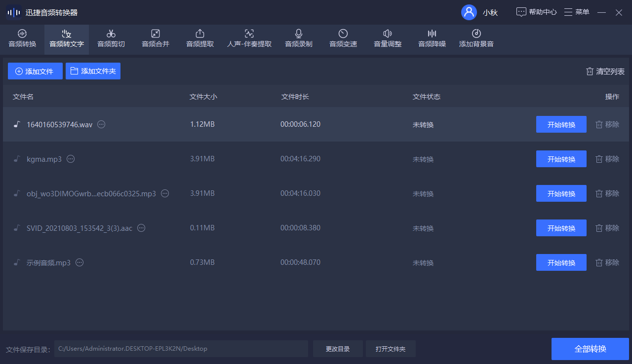Open the 人声-伴奏提取 tool
This screenshot has height=364, width=632.
click(x=249, y=38)
